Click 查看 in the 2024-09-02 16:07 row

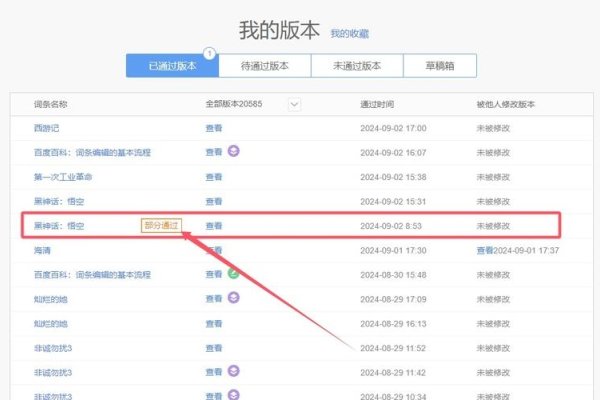pyautogui.click(x=214, y=152)
